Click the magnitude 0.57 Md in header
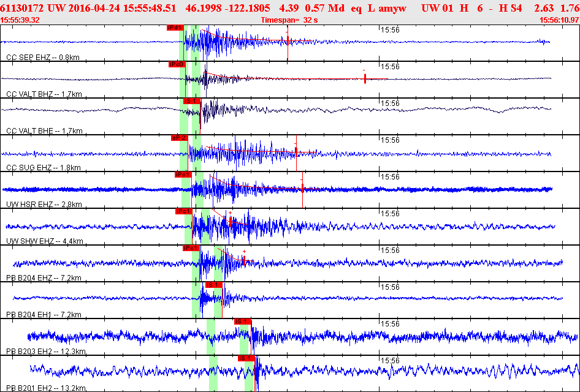This screenshot has height=392, width=580. [x=325, y=8]
